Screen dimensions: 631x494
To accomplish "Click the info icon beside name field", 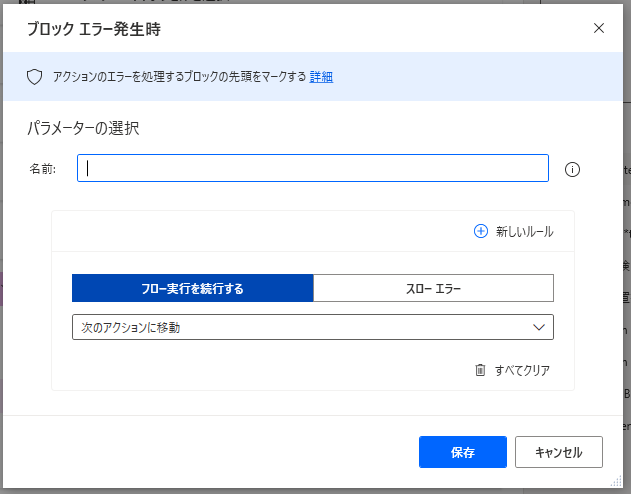I will tap(572, 169).
